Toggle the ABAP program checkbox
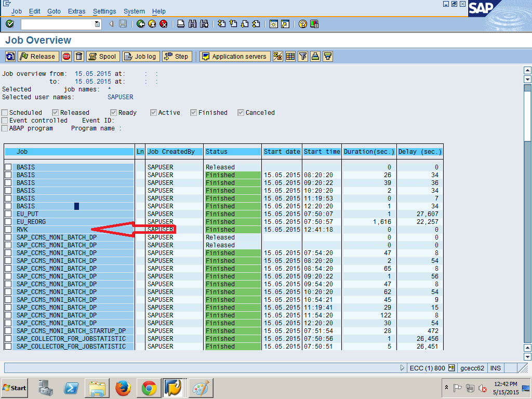This screenshot has height=399, width=532. 5,128
